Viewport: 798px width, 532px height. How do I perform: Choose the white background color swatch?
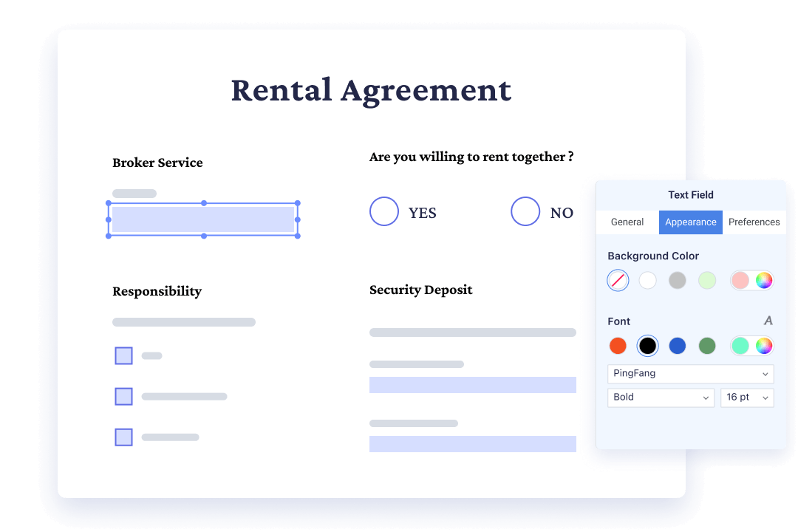647,281
